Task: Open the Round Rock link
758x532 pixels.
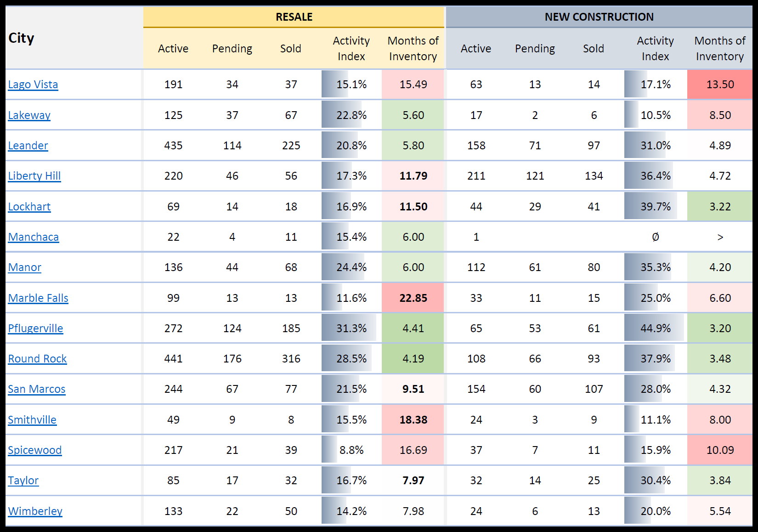Action: (37, 359)
